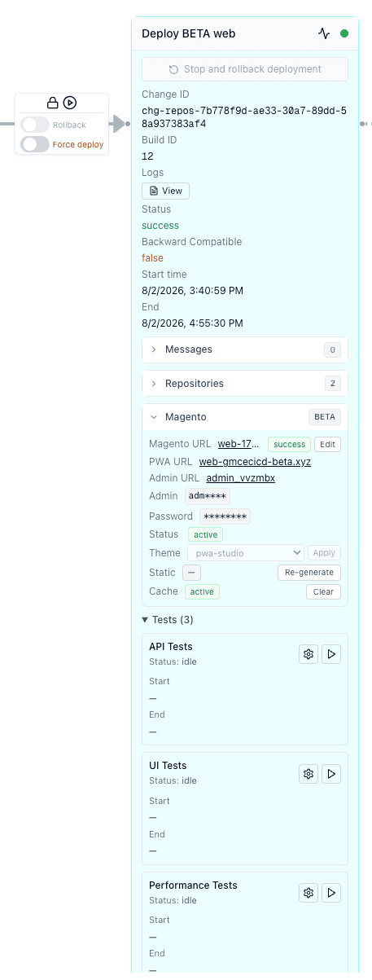Viewport: 372px width, 980px height.
Task: Open the Theme pwa-studio dropdown
Action: pyautogui.click(x=247, y=553)
